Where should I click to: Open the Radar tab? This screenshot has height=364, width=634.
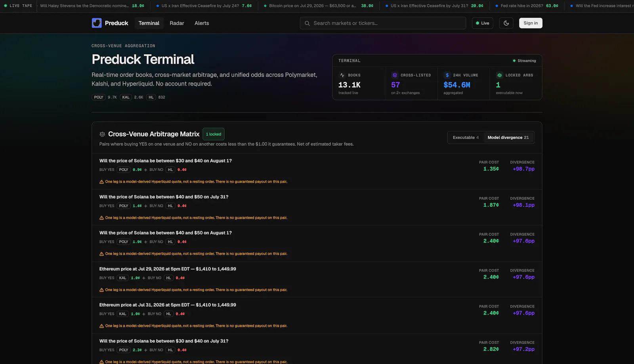pyautogui.click(x=177, y=23)
